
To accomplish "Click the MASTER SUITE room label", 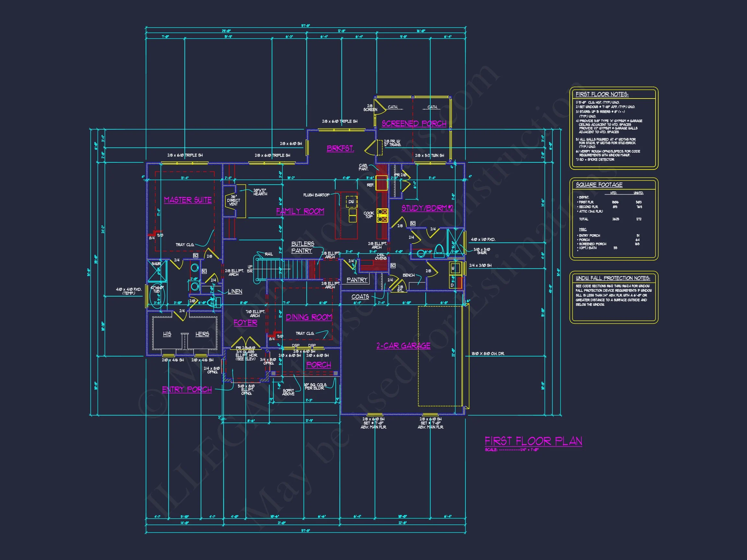I will pos(188,200).
